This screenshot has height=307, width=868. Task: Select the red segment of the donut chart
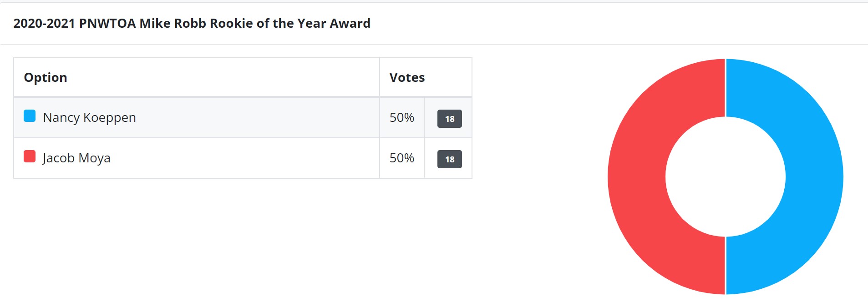637,176
